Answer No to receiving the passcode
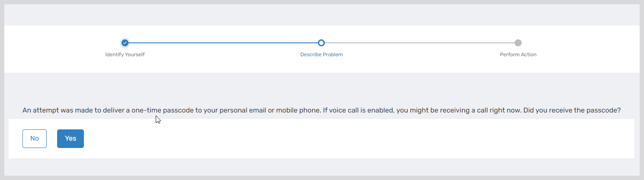 pos(35,138)
